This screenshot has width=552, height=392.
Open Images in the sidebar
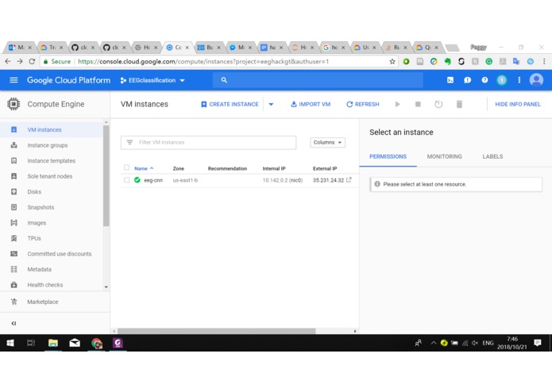pyautogui.click(x=52, y=222)
